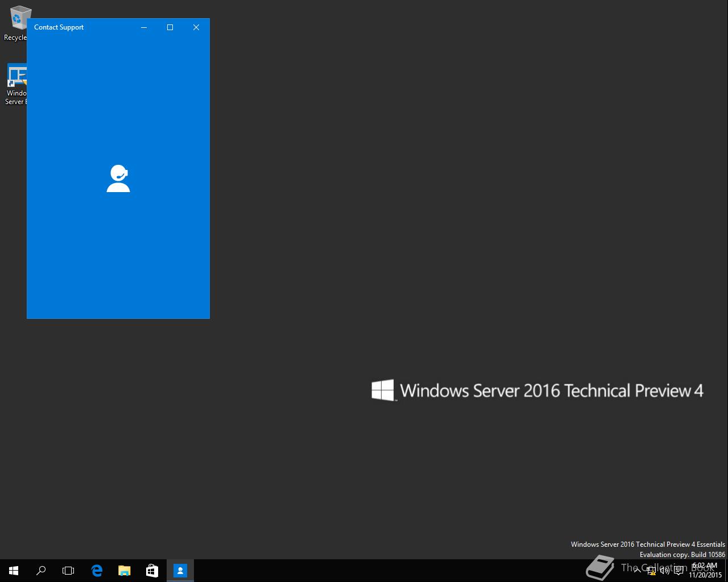728x582 pixels.
Task: Open taskbar Search
Action: (41, 571)
